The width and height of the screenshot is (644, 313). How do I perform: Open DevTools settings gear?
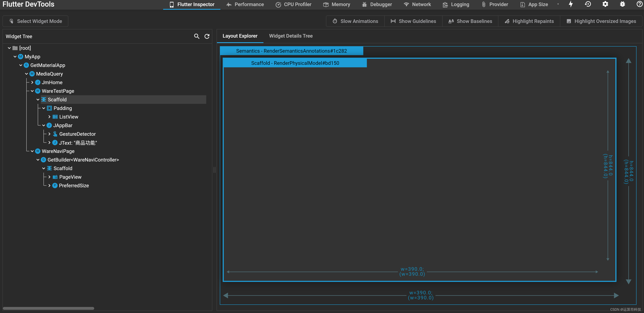(x=605, y=4)
